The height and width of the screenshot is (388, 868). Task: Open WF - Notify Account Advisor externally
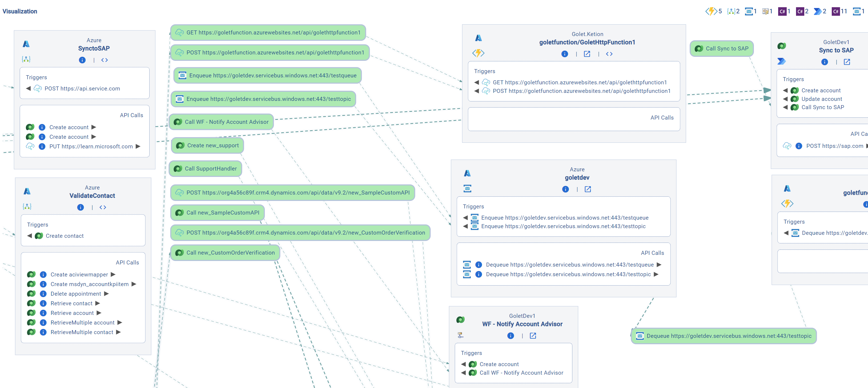(533, 336)
